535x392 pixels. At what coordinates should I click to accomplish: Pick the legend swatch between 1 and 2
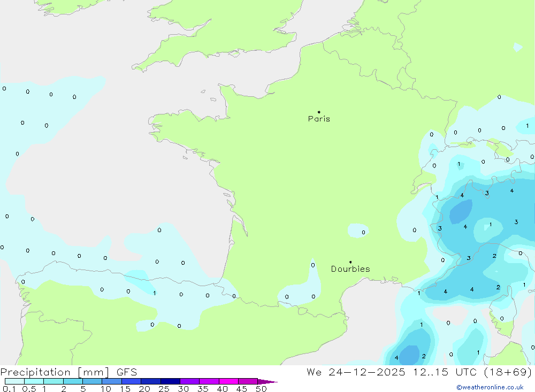pos(53,381)
